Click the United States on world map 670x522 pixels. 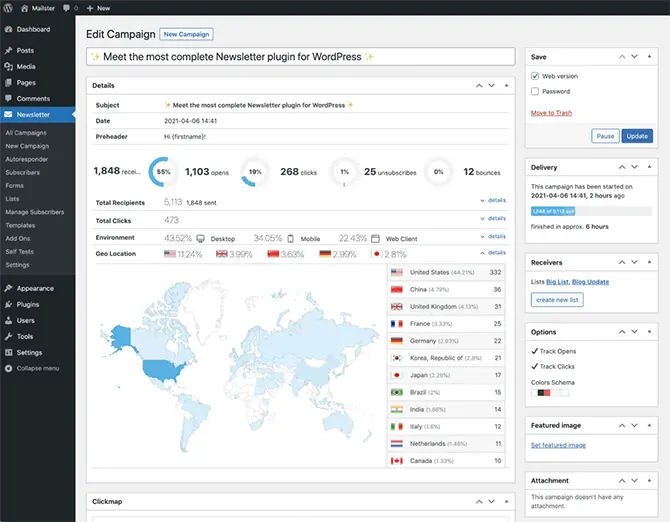point(165,370)
